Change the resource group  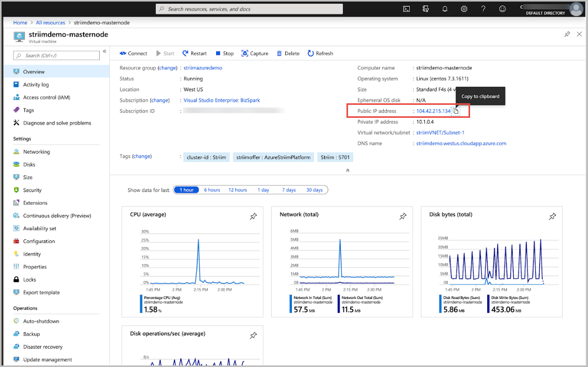(x=167, y=68)
